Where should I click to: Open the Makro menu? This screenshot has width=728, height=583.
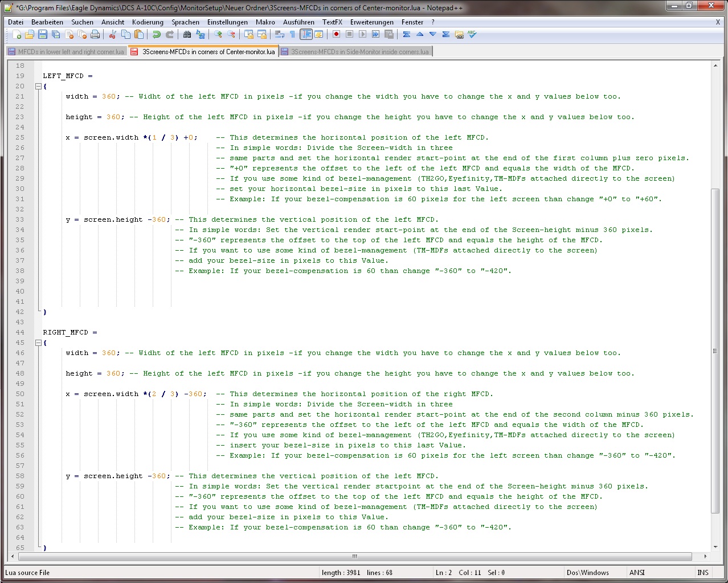(x=265, y=22)
